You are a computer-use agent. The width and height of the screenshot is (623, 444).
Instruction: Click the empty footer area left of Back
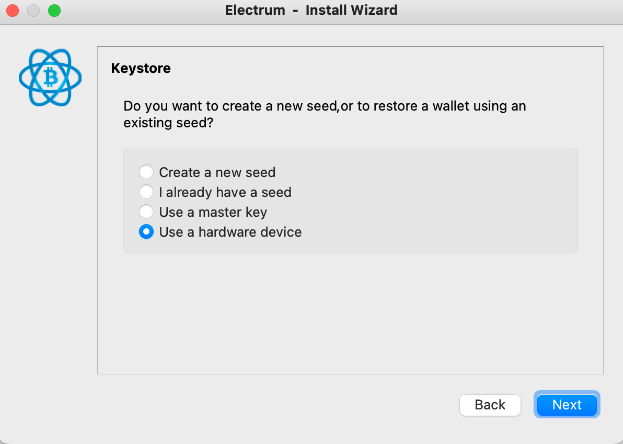(250, 405)
